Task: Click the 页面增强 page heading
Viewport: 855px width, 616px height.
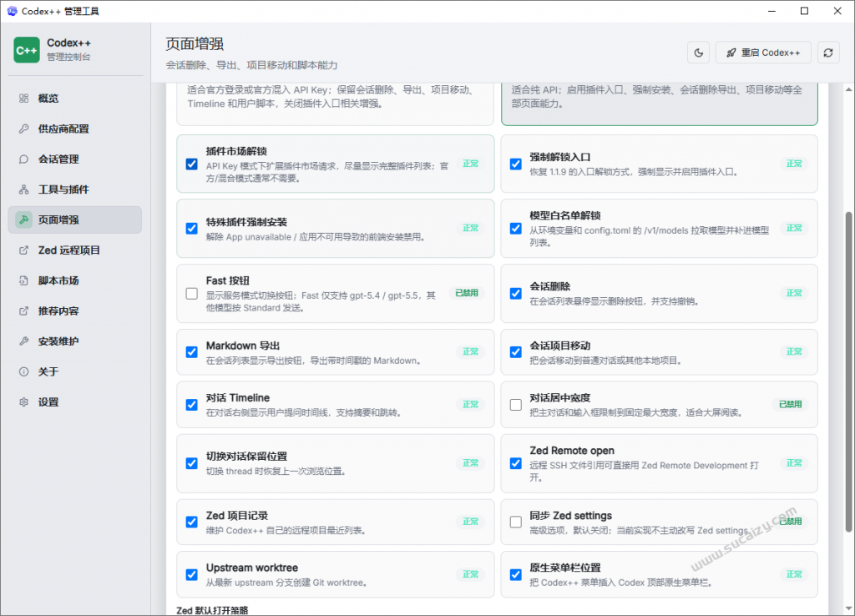Action: (195, 43)
